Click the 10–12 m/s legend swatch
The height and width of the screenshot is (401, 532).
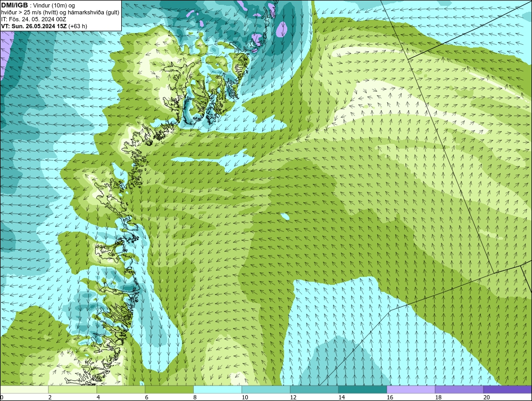[266, 389]
